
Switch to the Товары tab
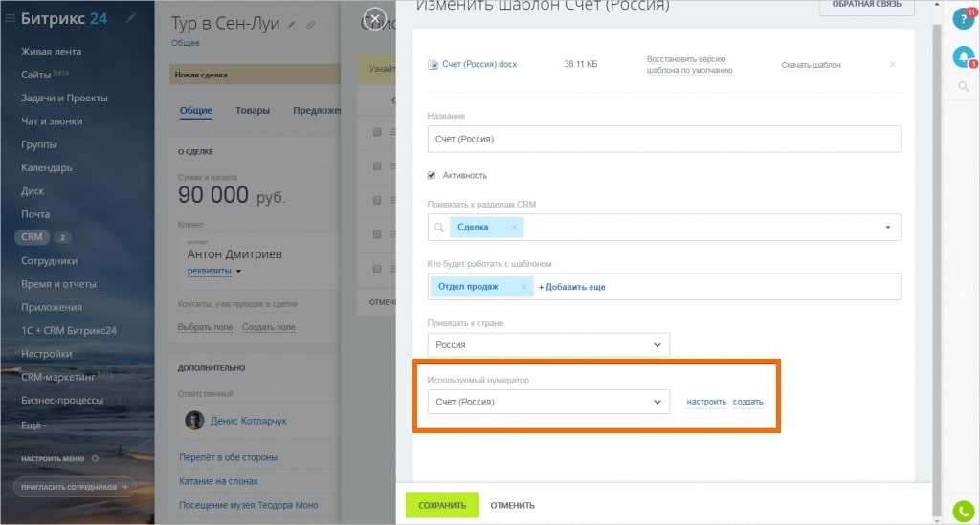[253, 110]
